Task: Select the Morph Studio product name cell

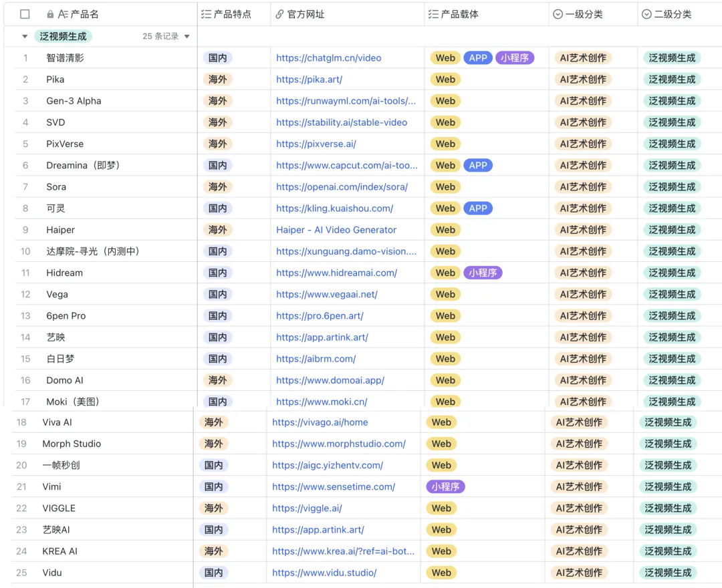Action: (72, 444)
